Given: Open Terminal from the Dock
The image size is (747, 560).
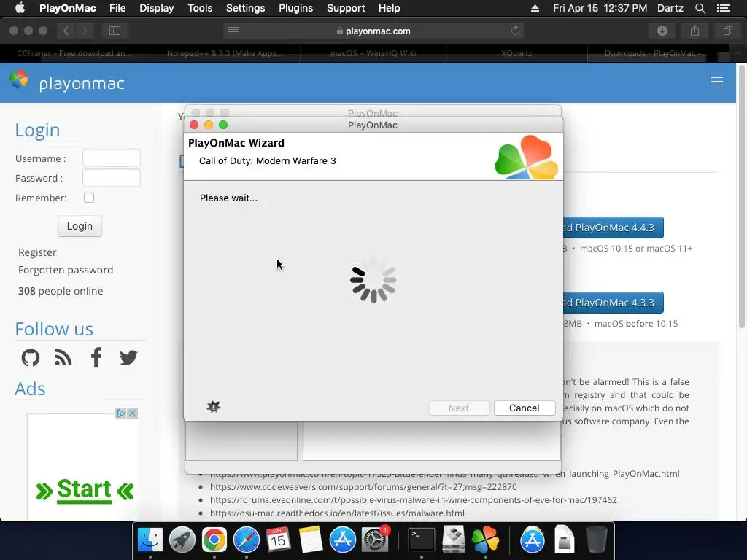Looking at the screenshot, I should [x=422, y=540].
